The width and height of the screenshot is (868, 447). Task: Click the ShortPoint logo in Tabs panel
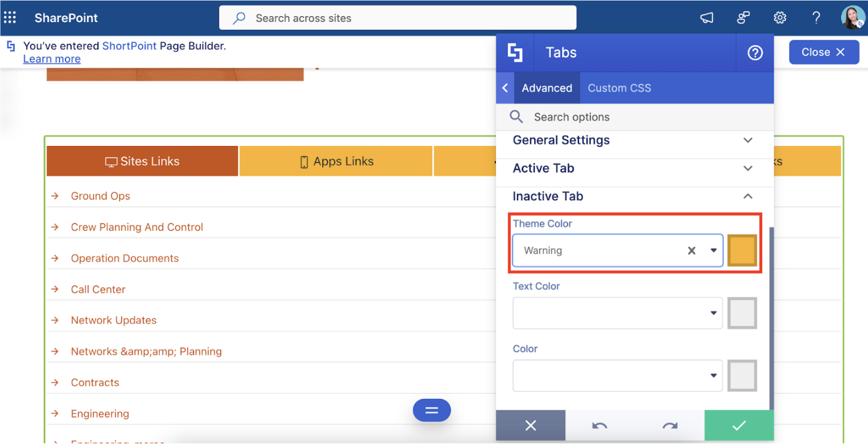515,53
